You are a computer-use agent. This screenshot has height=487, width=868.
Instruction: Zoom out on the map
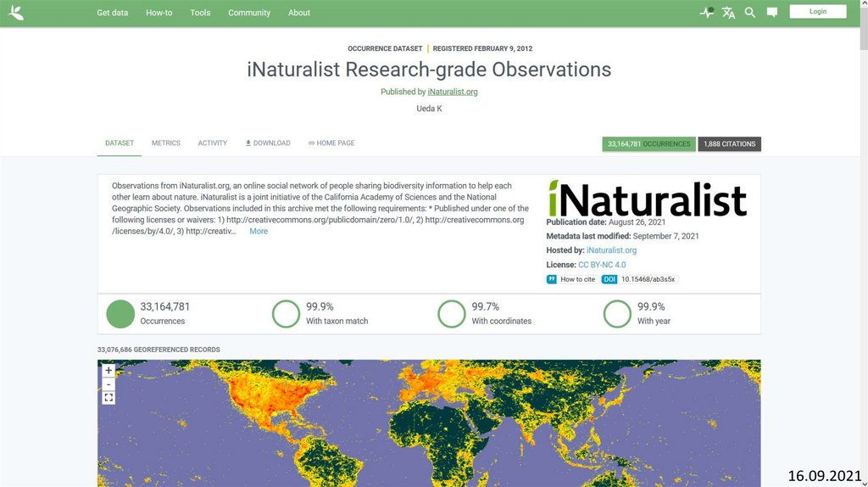point(108,384)
